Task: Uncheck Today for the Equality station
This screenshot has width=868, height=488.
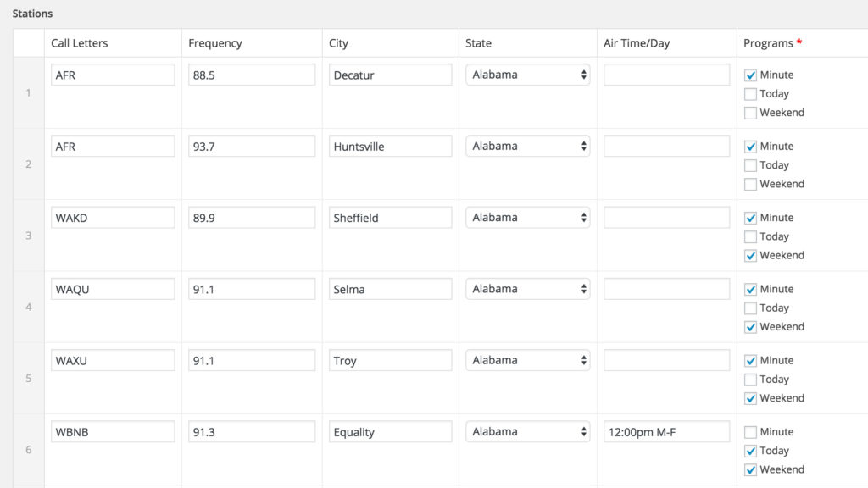Action: pyautogui.click(x=750, y=451)
